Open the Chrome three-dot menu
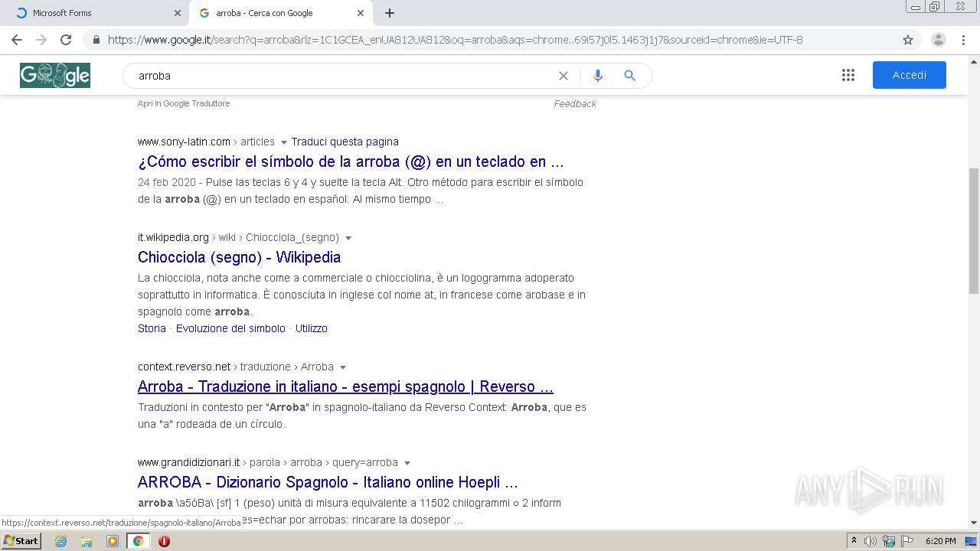Screen dimensions: 980x551 pyautogui.click(x=963, y=40)
